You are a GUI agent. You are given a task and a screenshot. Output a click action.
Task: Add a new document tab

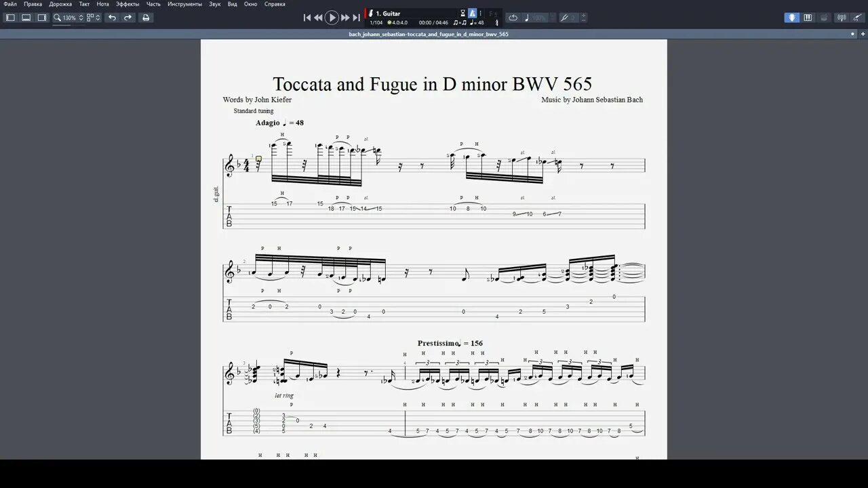point(862,34)
